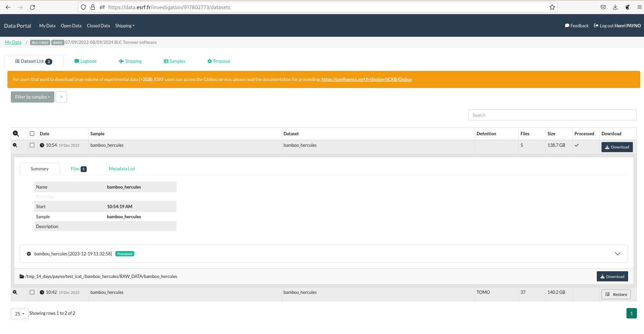
Task: Focus the dataset Search field
Action: pyautogui.click(x=552, y=115)
